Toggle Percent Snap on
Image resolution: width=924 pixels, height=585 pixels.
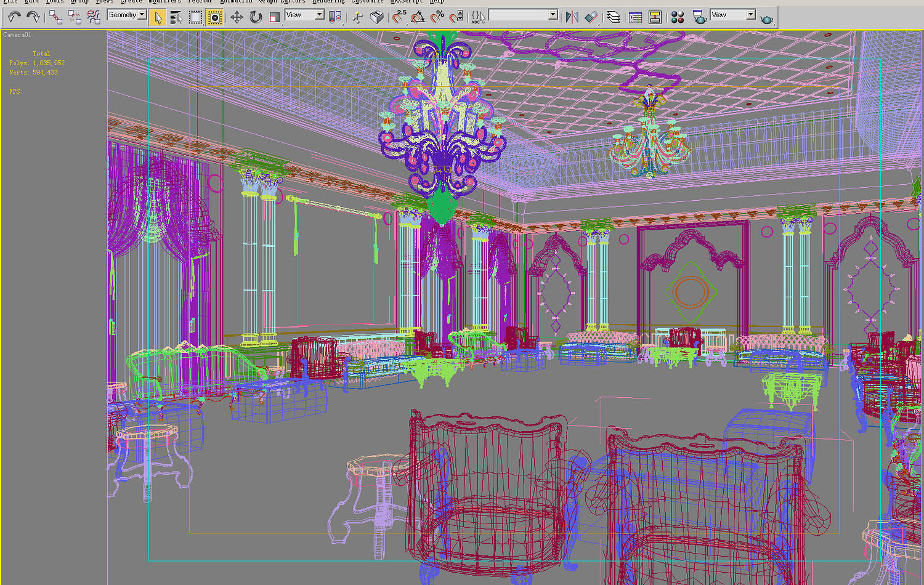click(x=436, y=17)
